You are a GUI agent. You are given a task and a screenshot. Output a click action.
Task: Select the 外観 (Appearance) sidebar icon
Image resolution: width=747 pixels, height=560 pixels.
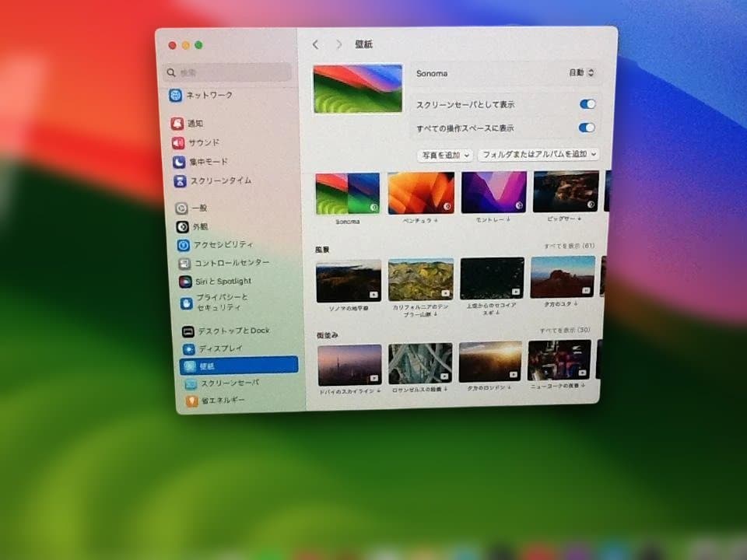click(x=199, y=226)
